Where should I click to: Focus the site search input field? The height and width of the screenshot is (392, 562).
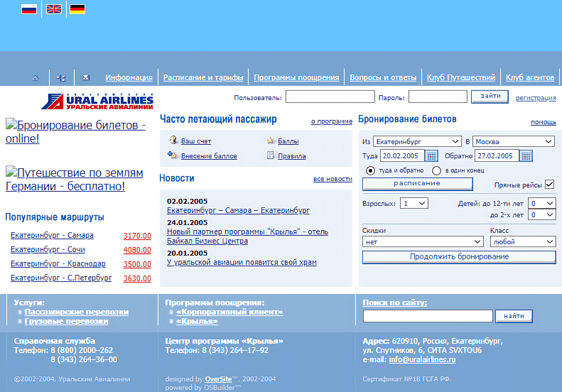[428, 316]
